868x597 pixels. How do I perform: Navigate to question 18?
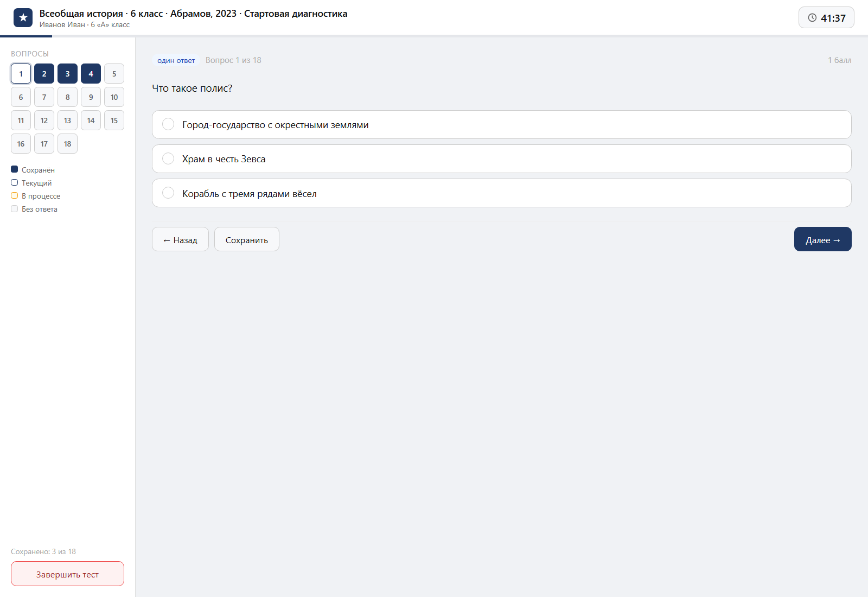pos(67,144)
